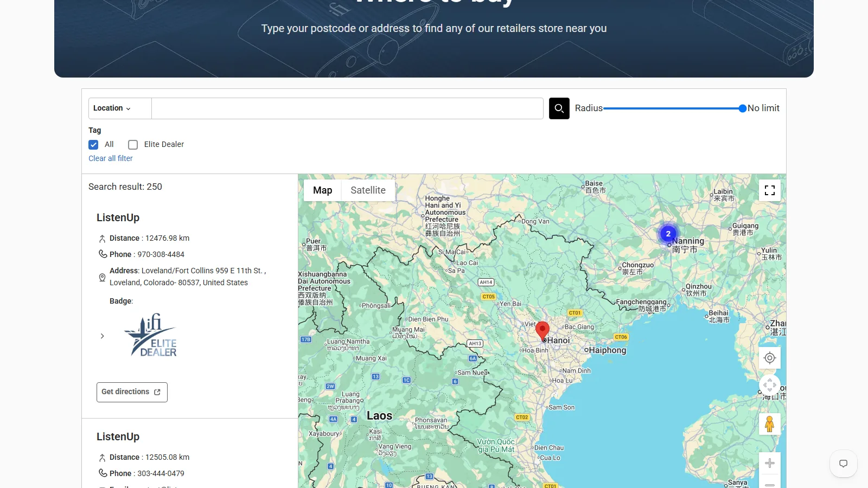Click the Laos country label on map
Viewport: 868px width, 488px height.
(x=379, y=416)
